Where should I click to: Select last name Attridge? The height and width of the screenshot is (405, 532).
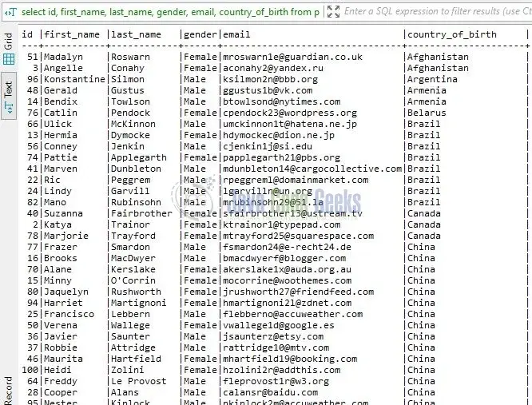133,348
